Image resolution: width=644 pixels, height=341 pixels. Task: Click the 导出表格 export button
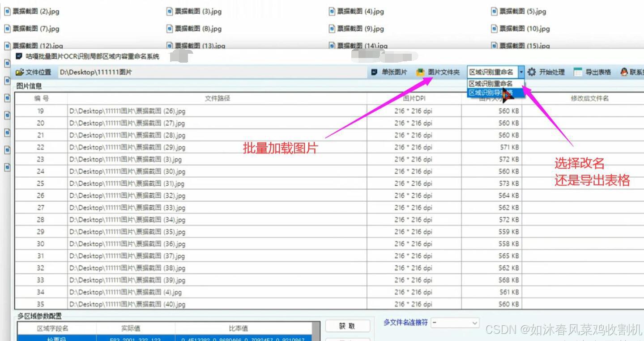(593, 72)
